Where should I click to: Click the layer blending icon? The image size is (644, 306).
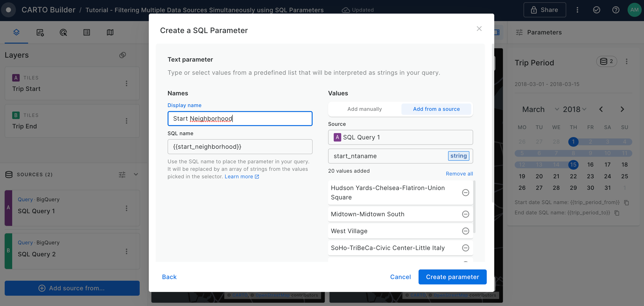(122, 55)
